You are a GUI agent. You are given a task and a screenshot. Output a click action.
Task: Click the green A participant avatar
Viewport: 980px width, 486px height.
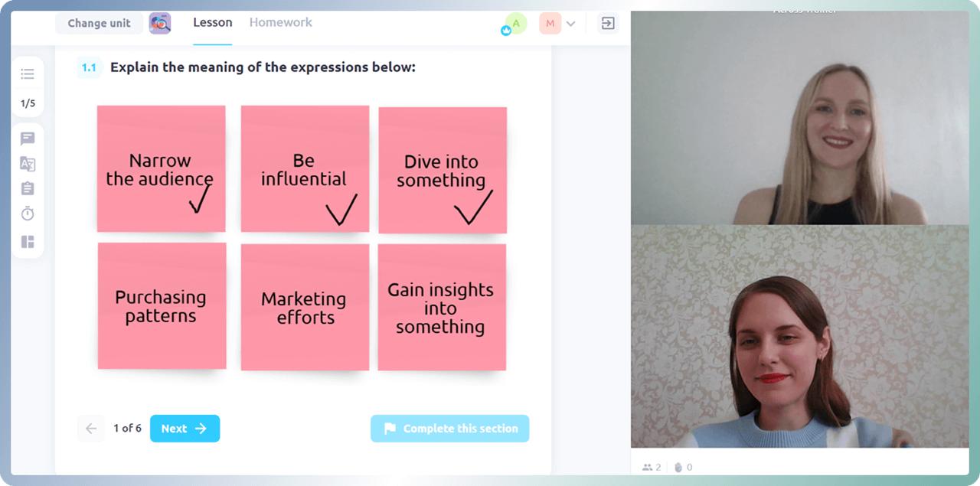515,24
